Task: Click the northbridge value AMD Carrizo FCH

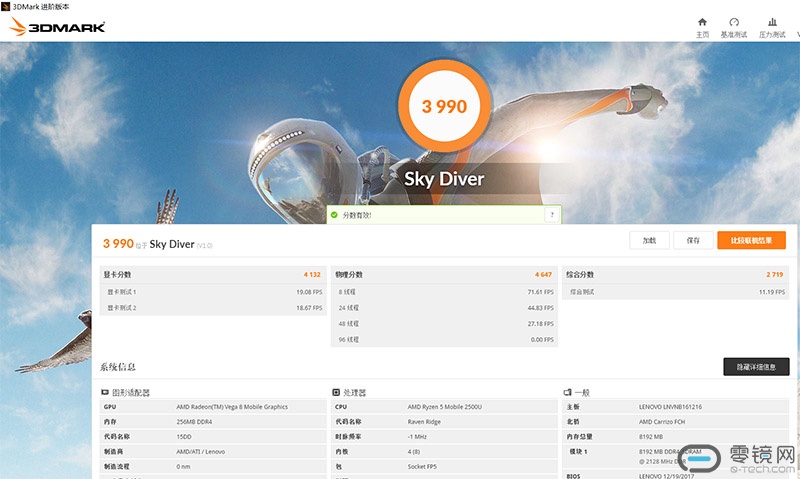Action: tap(662, 422)
